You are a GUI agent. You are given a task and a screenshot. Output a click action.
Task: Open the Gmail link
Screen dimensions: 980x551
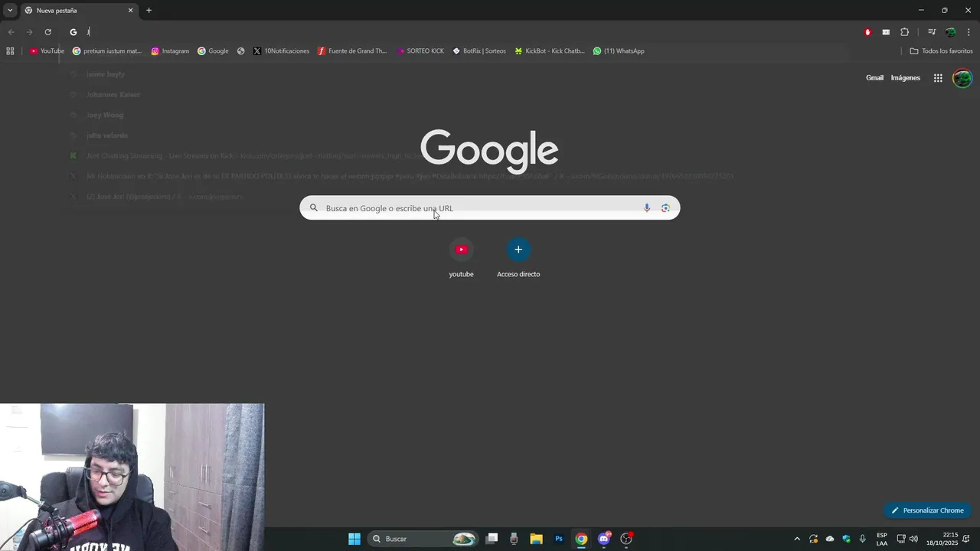(x=874, y=78)
